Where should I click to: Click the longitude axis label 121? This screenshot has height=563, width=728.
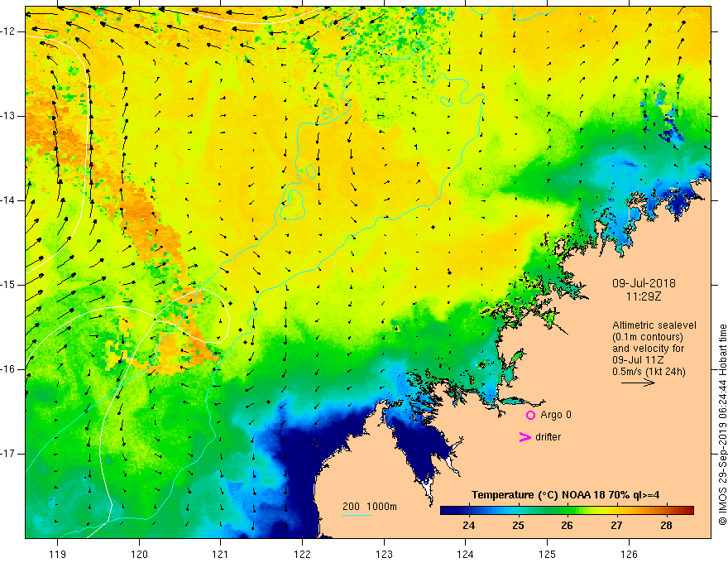tap(221, 554)
